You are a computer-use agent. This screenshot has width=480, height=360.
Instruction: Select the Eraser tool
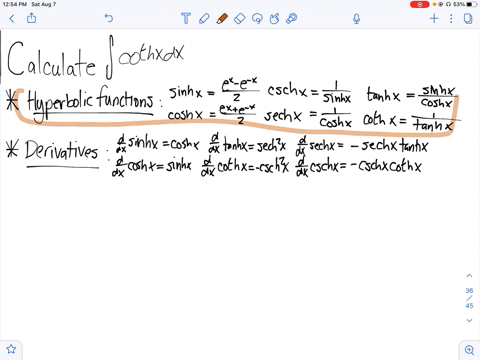pos(240,18)
